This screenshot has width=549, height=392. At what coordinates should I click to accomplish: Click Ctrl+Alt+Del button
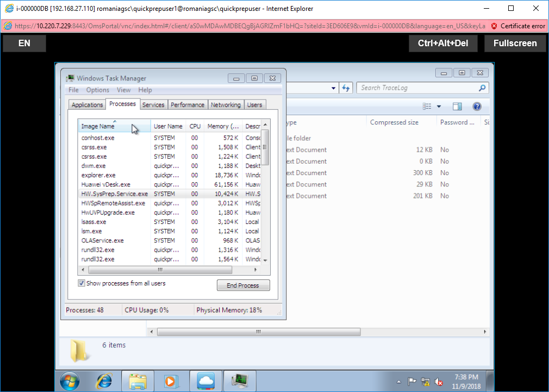[443, 43]
